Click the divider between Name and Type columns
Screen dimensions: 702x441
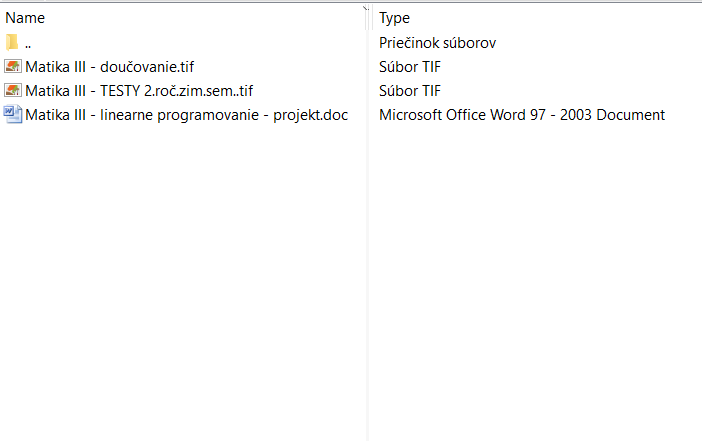(x=369, y=18)
